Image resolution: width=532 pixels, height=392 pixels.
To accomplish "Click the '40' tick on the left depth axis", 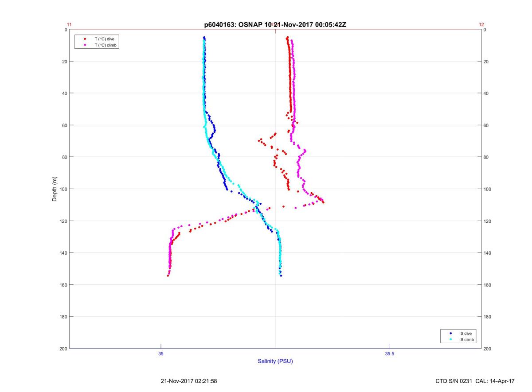I will tap(64, 93).
